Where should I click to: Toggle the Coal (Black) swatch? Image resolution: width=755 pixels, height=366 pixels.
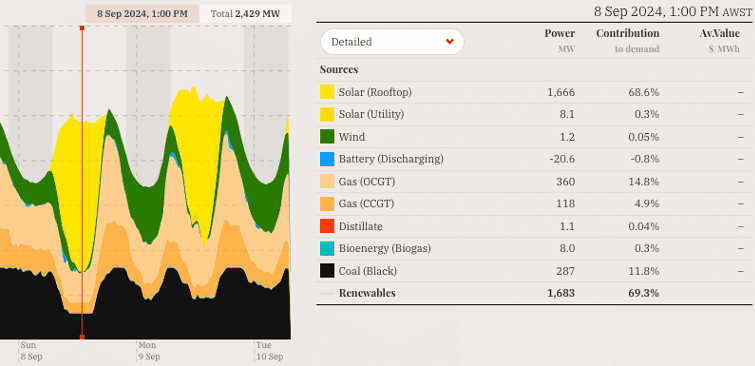click(x=327, y=271)
